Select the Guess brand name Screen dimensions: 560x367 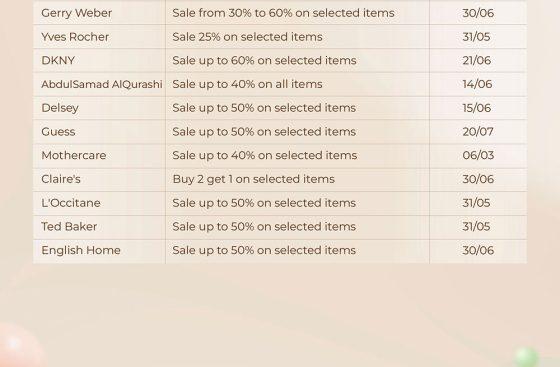[58, 132]
